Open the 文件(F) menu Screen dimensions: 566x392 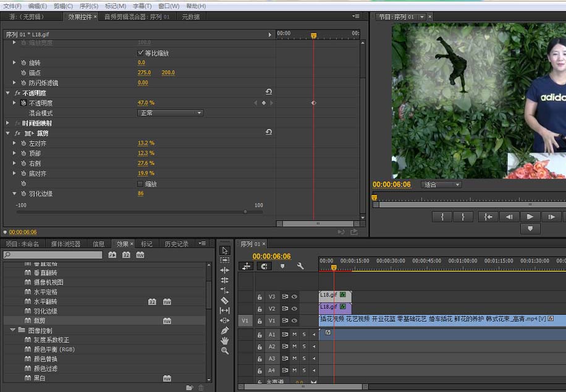(x=12, y=6)
